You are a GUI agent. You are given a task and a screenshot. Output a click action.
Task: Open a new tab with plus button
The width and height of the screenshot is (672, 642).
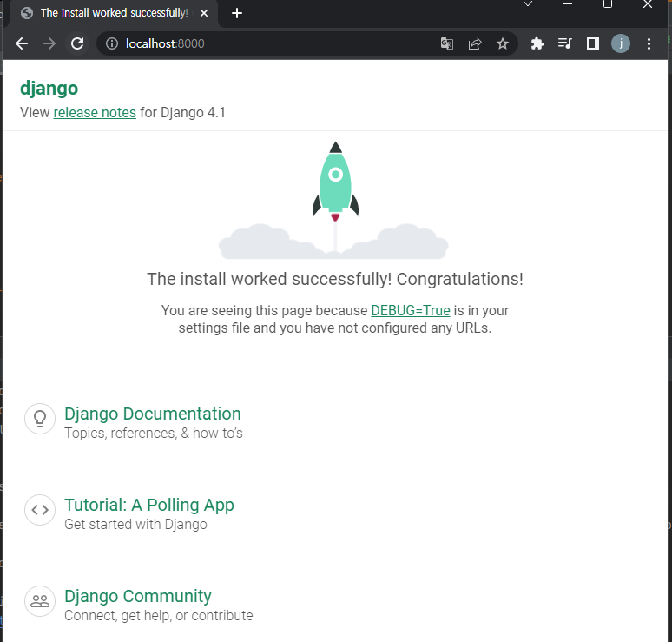click(x=236, y=13)
